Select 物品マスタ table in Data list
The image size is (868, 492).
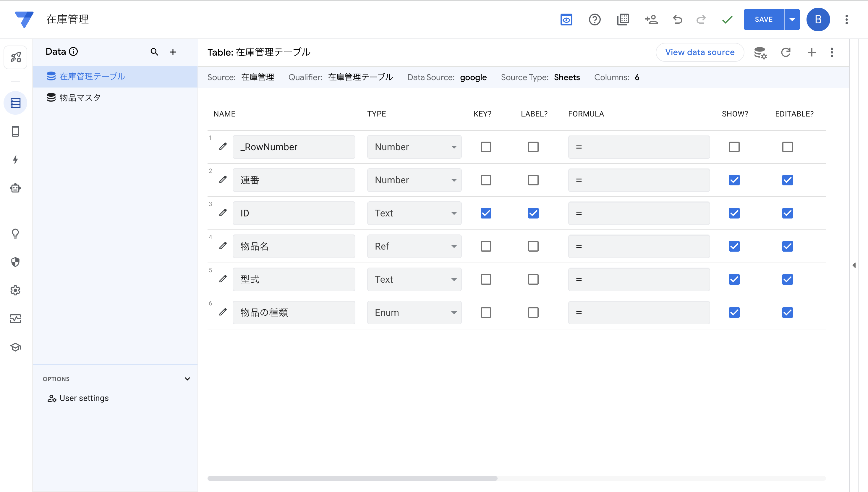pyautogui.click(x=80, y=98)
